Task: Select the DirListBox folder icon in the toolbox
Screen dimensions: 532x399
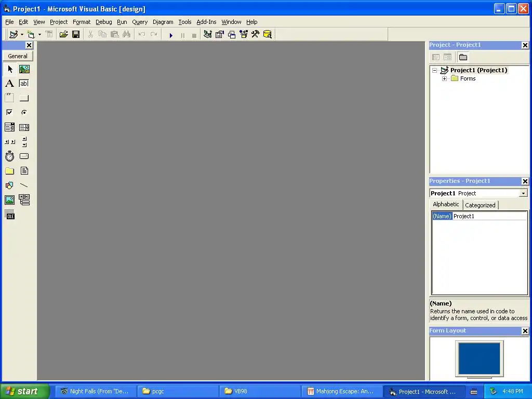Action: pyautogui.click(x=10, y=170)
